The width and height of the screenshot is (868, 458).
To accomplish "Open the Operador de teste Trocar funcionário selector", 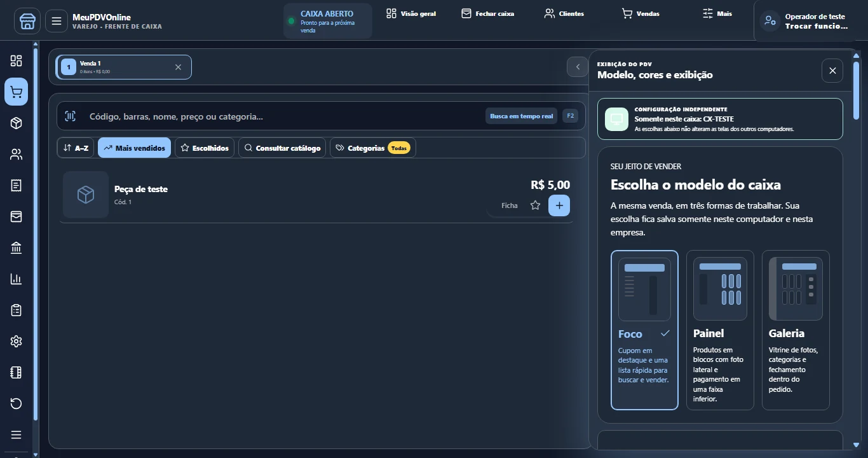I will click(x=808, y=22).
